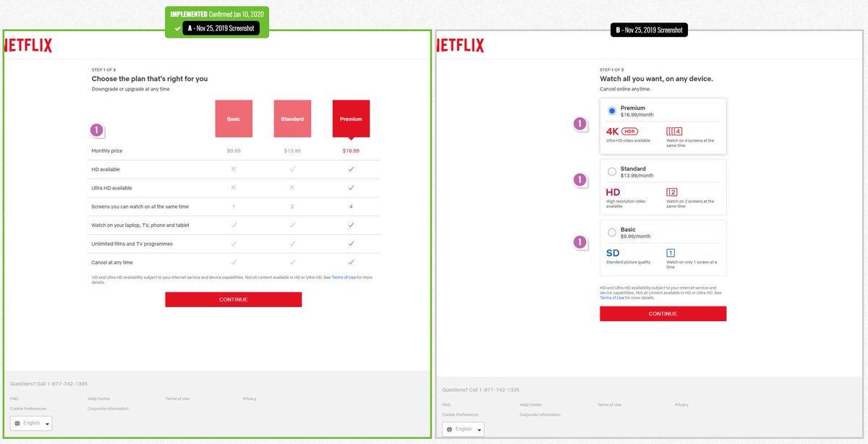Click the Premium $16.99/month label in version B

click(637, 111)
